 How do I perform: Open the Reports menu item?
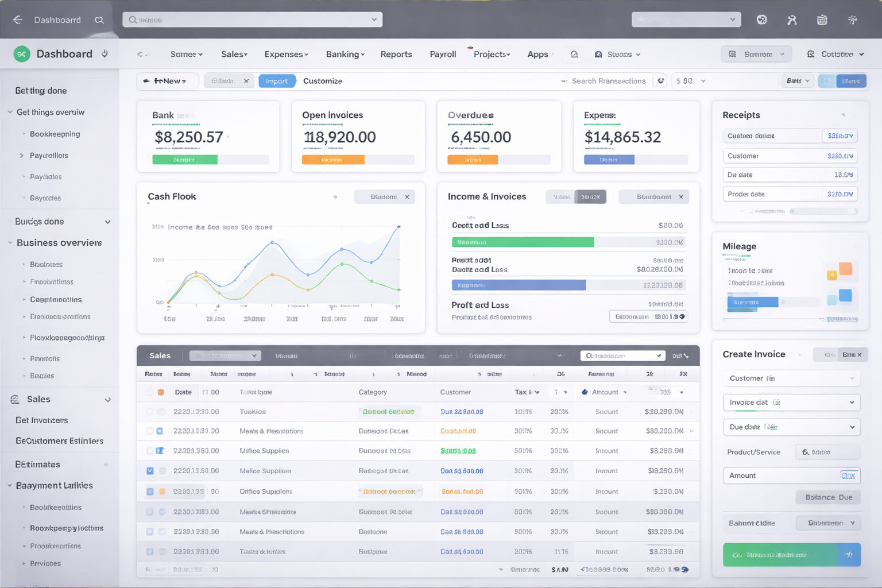coord(396,55)
